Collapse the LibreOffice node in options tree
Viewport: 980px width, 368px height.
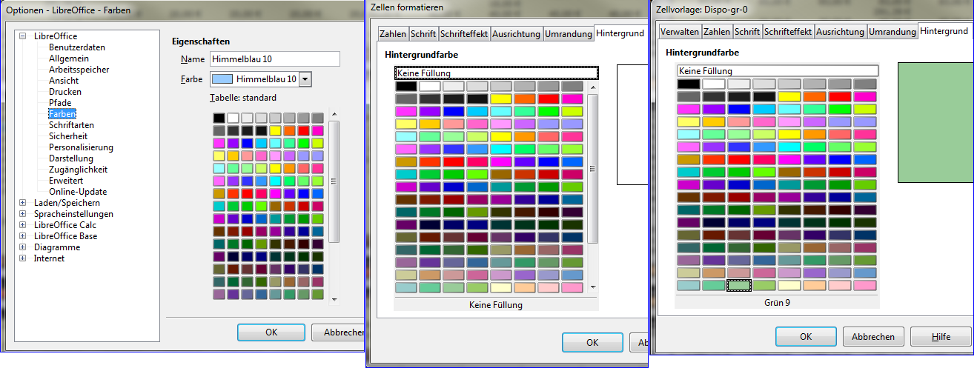[x=23, y=36]
